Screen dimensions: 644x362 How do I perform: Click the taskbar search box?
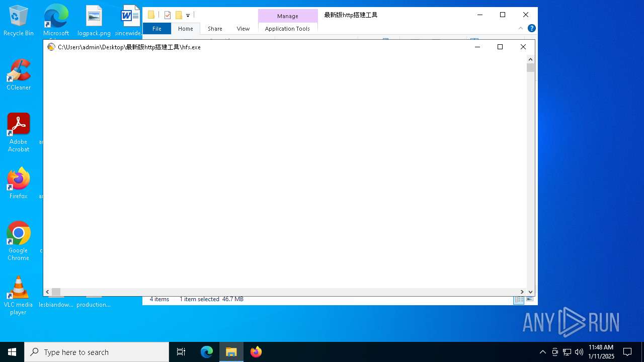click(x=97, y=352)
